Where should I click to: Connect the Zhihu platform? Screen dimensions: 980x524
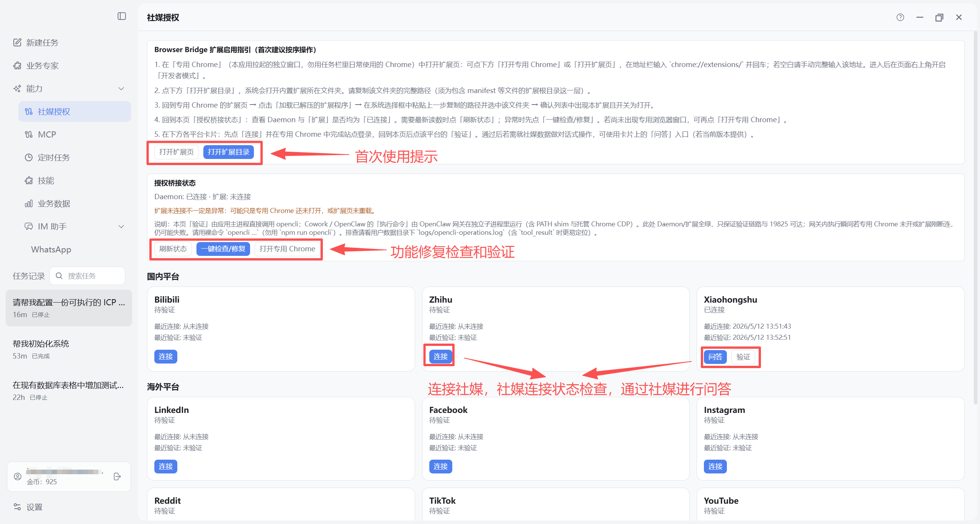click(441, 357)
